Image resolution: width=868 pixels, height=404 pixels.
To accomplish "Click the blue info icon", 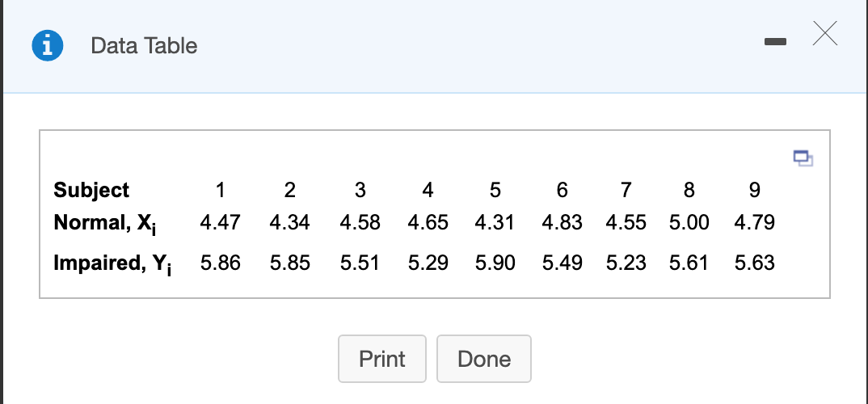I will tap(47, 45).
